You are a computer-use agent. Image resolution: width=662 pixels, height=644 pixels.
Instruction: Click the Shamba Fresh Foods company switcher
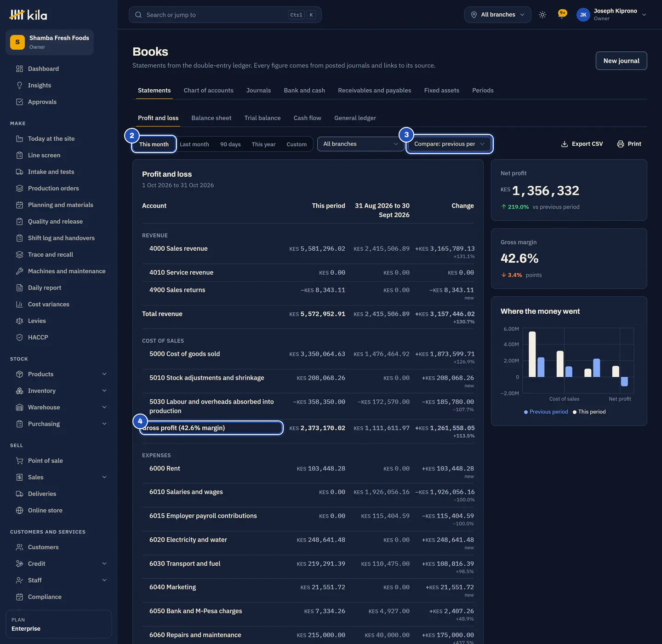[x=50, y=42]
